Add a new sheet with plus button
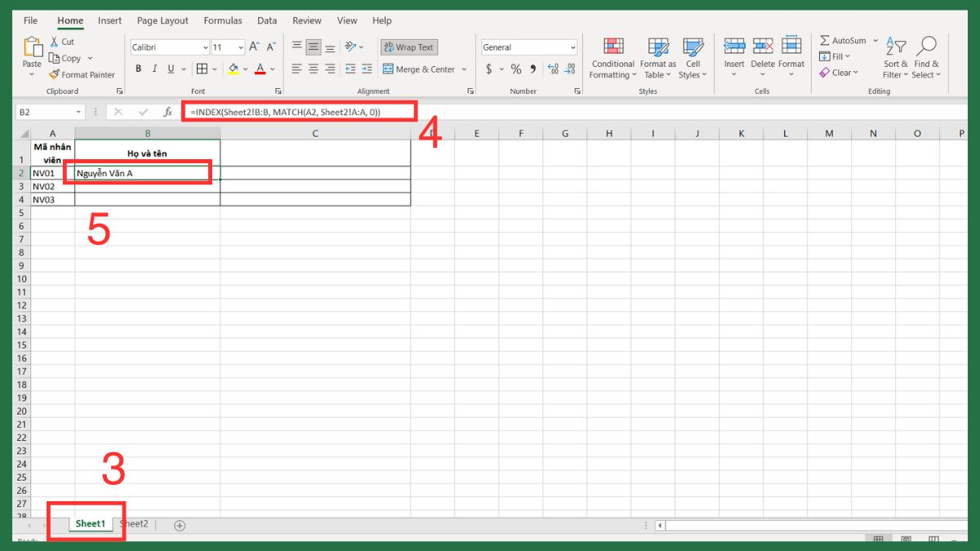Screen dimensions: 980x551 [x=180, y=526]
